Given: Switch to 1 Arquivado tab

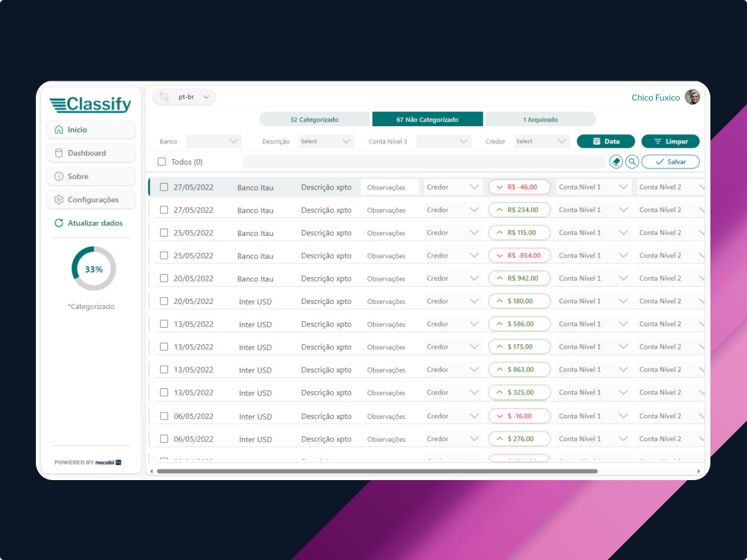Looking at the screenshot, I should click(x=540, y=119).
